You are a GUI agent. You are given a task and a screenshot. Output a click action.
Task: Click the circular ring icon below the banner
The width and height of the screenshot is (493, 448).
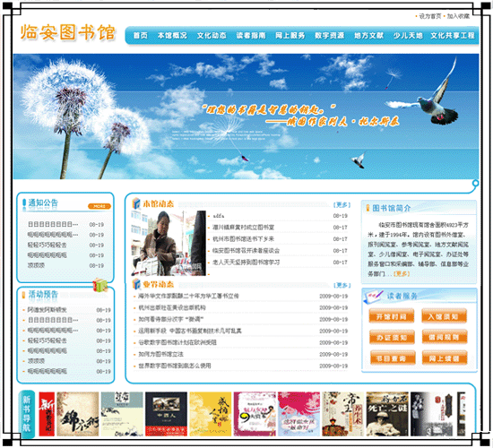(x=475, y=183)
